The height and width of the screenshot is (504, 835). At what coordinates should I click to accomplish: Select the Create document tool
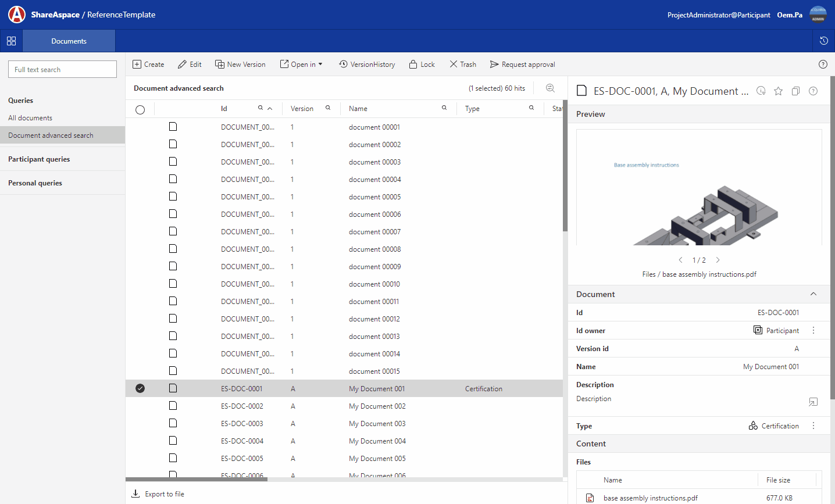[148, 64]
